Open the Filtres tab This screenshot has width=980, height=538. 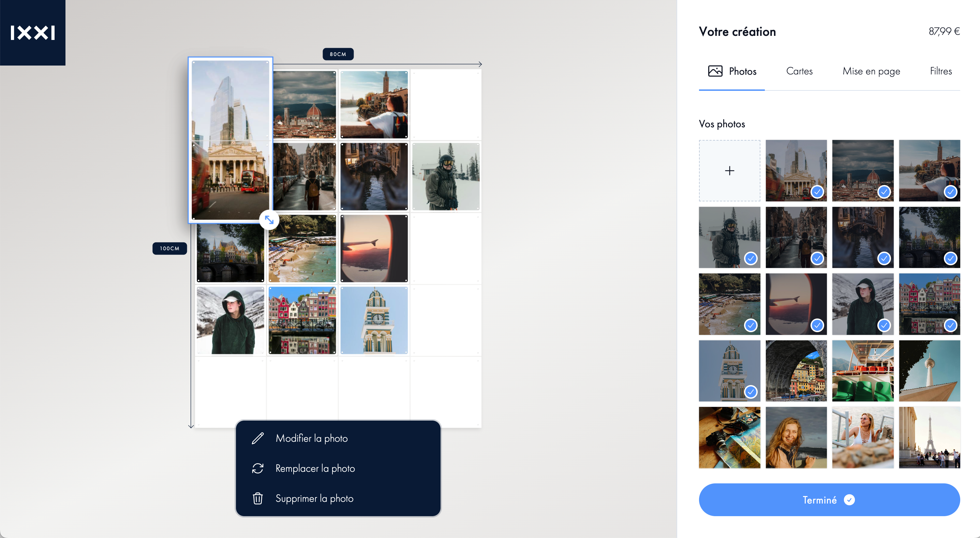coord(941,71)
